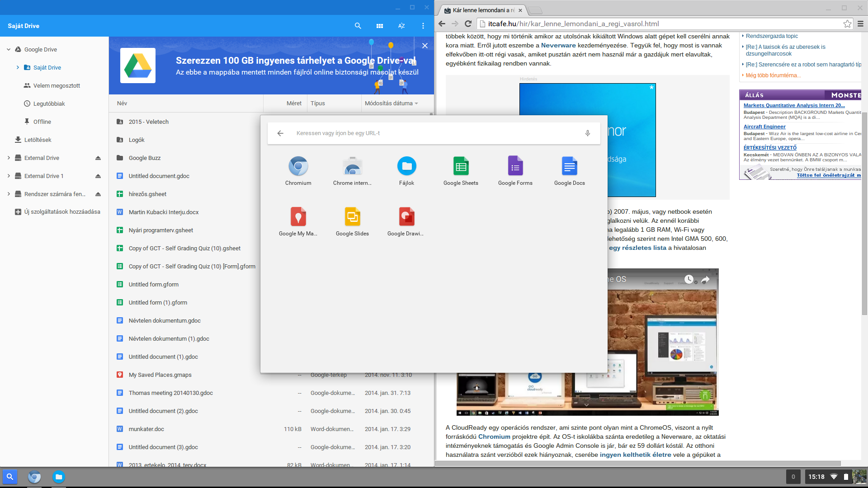Open Chrome internet store app
Viewport: 868px width, 488px height.
(352, 171)
